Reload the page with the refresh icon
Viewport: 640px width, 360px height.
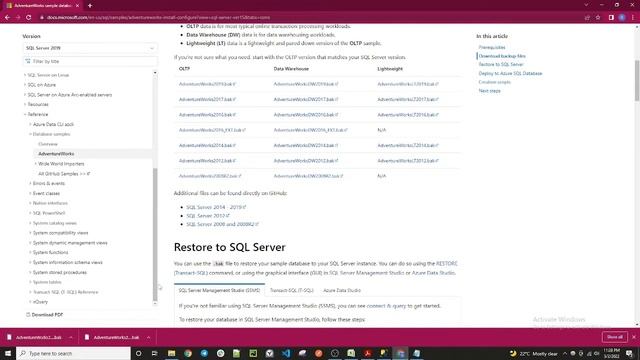[29, 18]
